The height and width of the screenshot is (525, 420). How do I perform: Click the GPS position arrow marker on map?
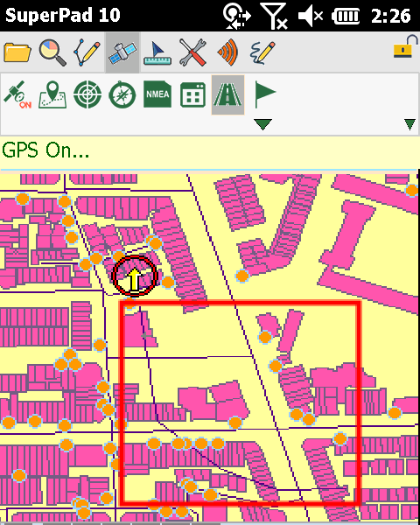click(134, 276)
